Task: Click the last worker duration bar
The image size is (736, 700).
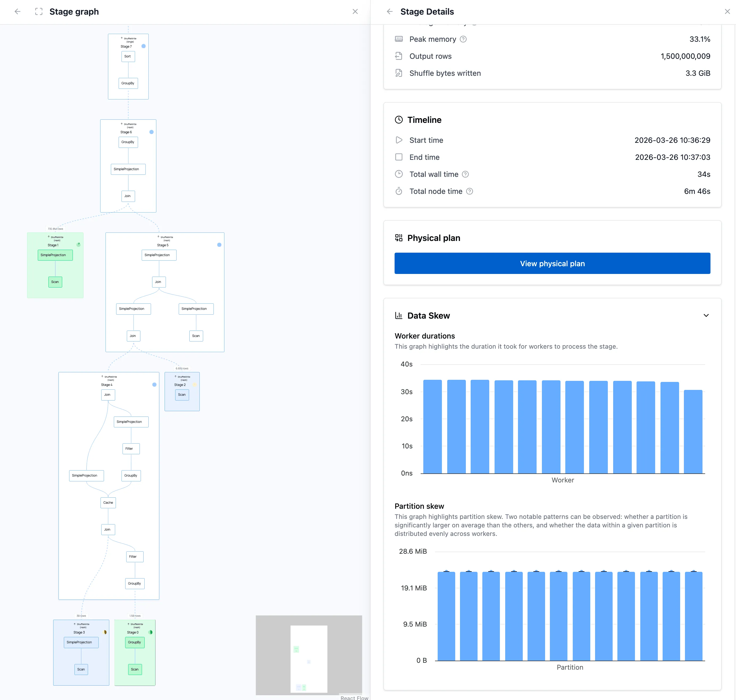Action: [693, 432]
